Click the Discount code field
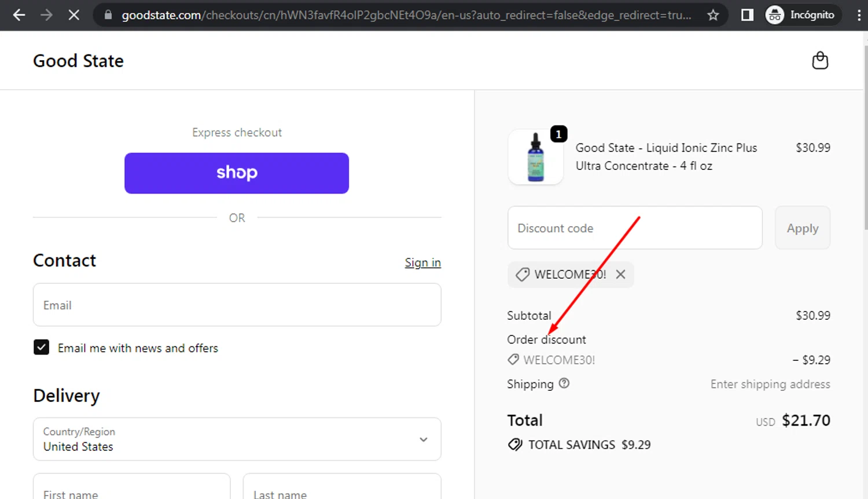This screenshot has height=499, width=868. pyautogui.click(x=635, y=228)
